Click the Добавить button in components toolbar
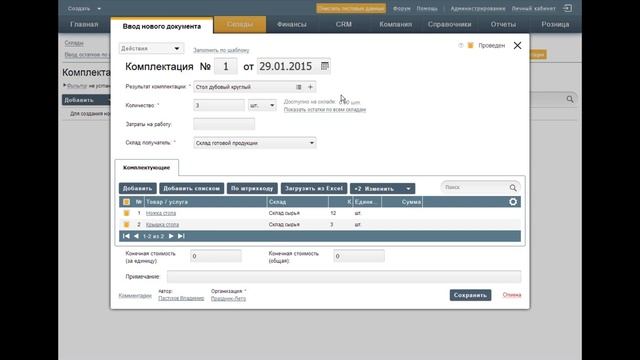The height and width of the screenshot is (360, 640). (x=138, y=189)
